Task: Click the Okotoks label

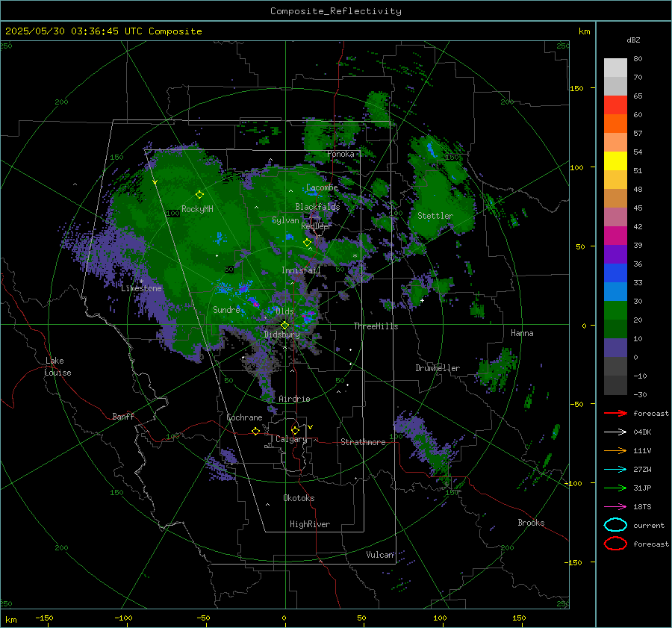Action: [299, 497]
